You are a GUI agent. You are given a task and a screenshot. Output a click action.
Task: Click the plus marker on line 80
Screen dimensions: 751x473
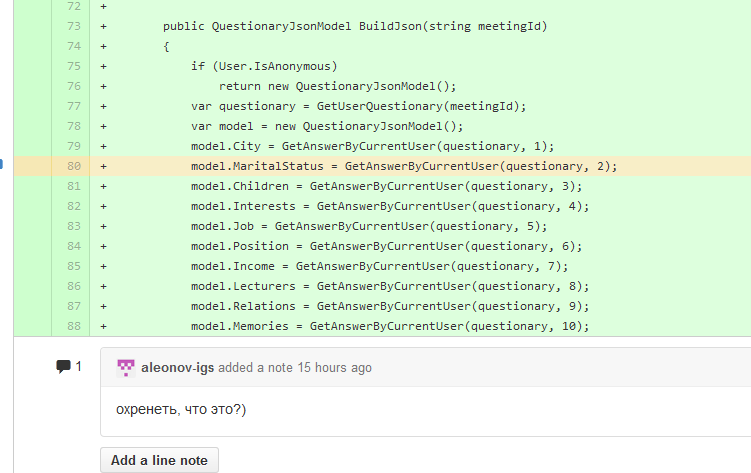(103, 167)
